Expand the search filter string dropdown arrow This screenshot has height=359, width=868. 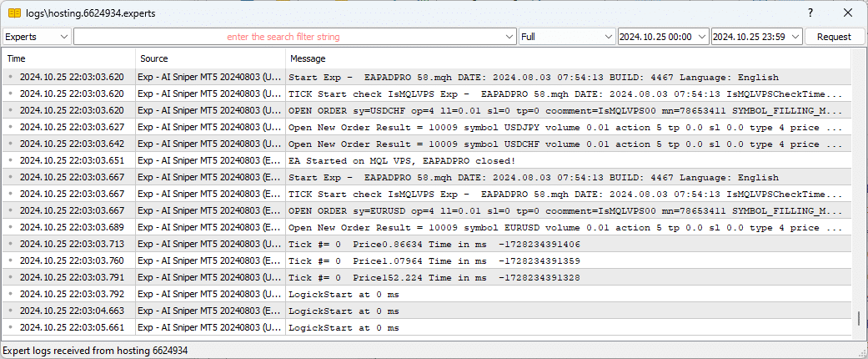point(510,37)
